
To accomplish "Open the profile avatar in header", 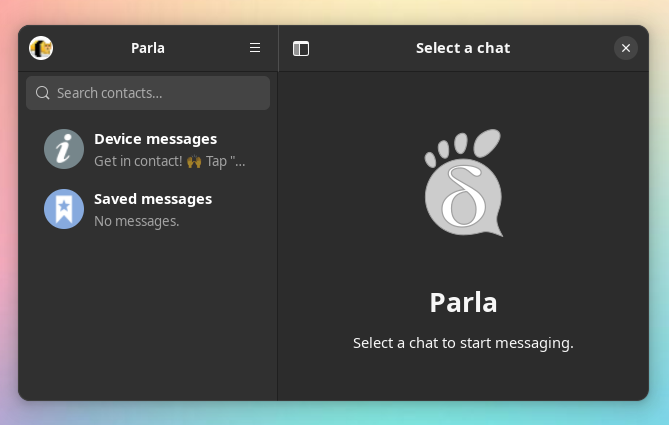I will pyautogui.click(x=41, y=48).
